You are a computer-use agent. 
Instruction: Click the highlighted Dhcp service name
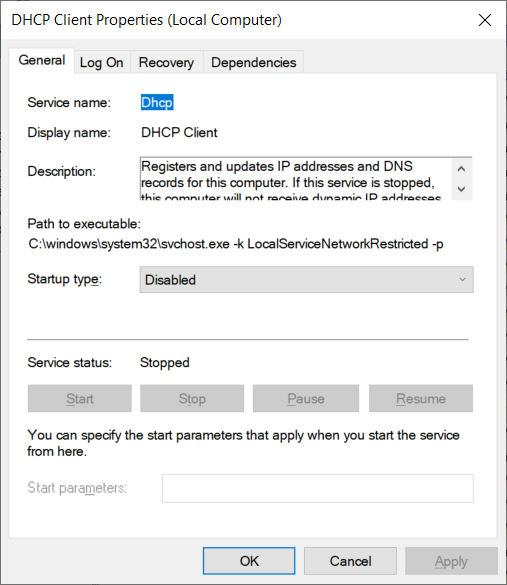157,102
